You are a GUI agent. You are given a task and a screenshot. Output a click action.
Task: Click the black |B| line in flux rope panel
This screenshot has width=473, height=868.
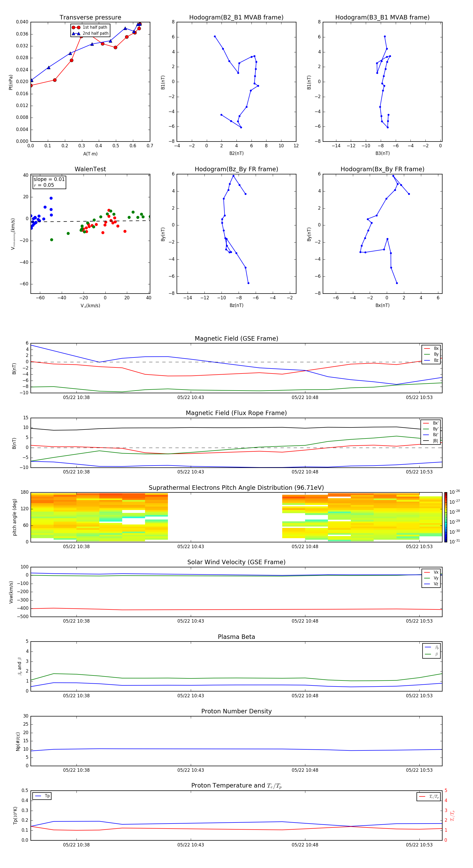[x=236, y=428]
